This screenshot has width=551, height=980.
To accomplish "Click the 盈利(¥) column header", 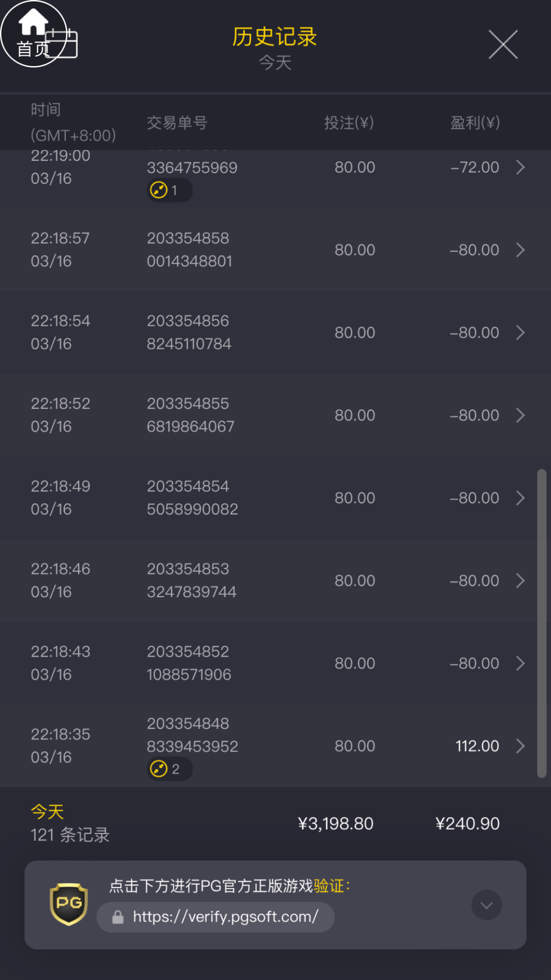I will click(x=475, y=123).
